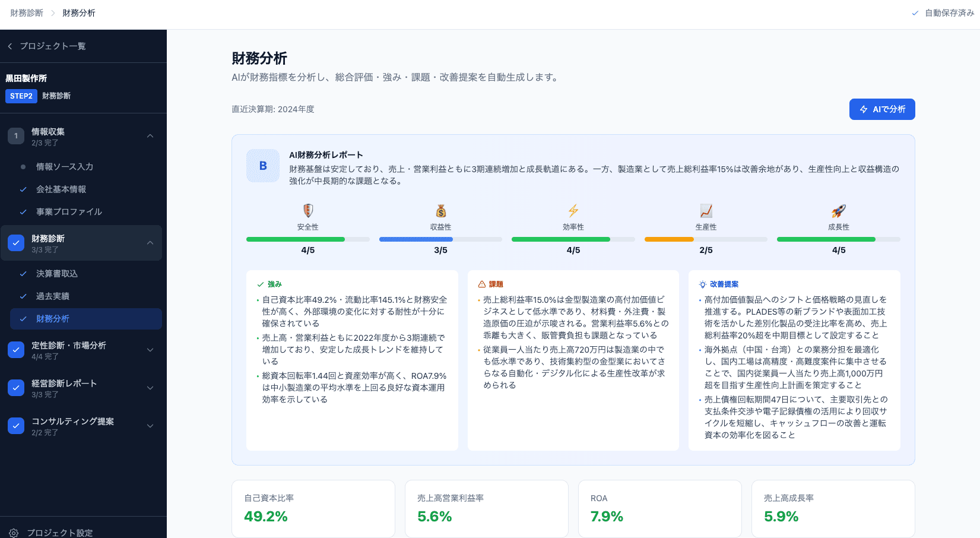Click the B grade badge in the report

[263, 166]
